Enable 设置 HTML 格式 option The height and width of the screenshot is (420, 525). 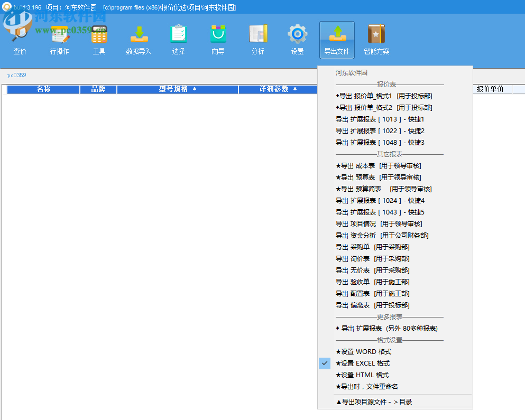pyautogui.click(x=362, y=375)
